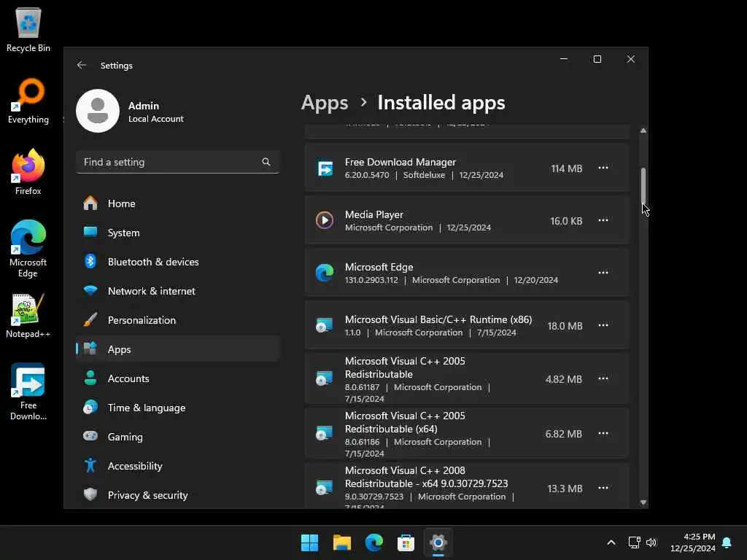The height and width of the screenshot is (560, 747).
Task: Open Accessibility settings
Action: [177, 466]
